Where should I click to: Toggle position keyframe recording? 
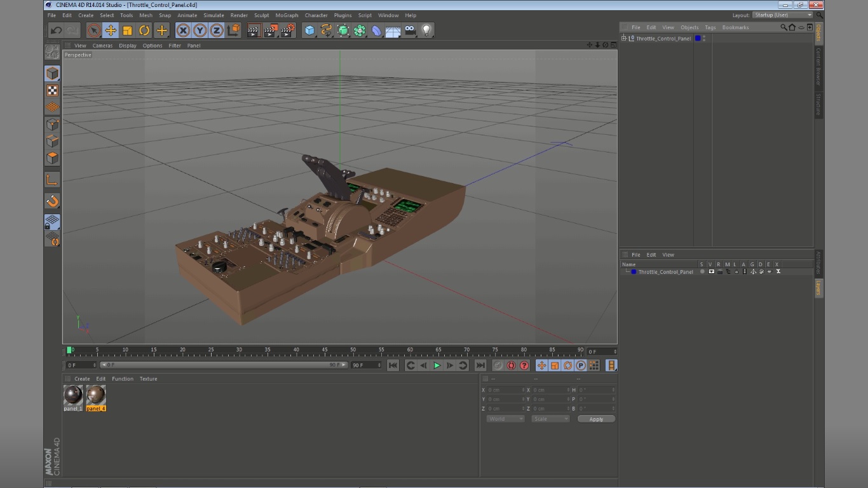pyautogui.click(x=541, y=365)
